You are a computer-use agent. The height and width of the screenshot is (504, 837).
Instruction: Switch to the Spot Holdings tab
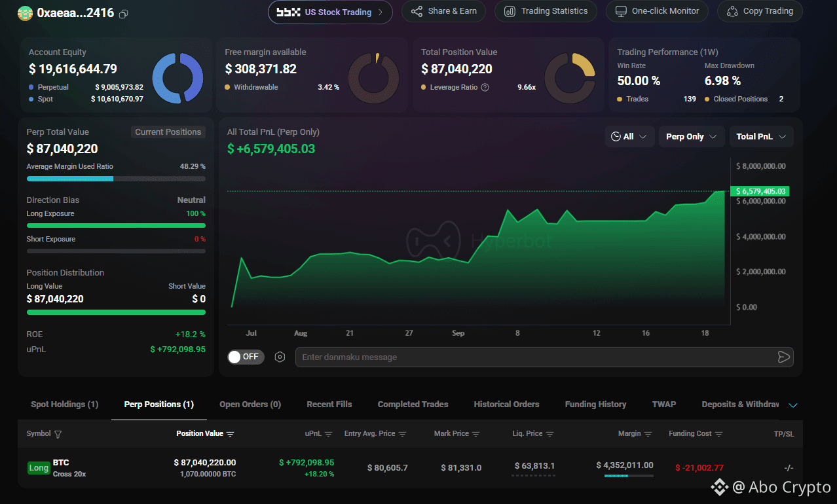point(65,405)
